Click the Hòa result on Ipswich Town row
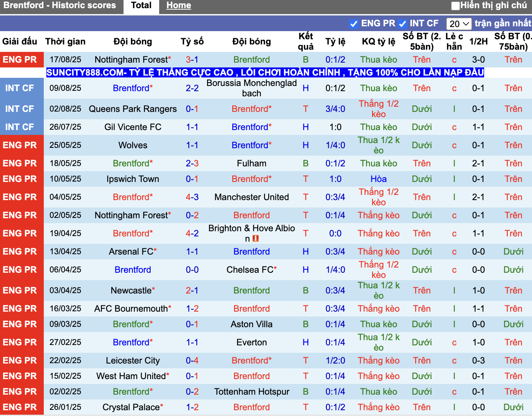The height and width of the screenshot is (418, 532). pos(379,179)
